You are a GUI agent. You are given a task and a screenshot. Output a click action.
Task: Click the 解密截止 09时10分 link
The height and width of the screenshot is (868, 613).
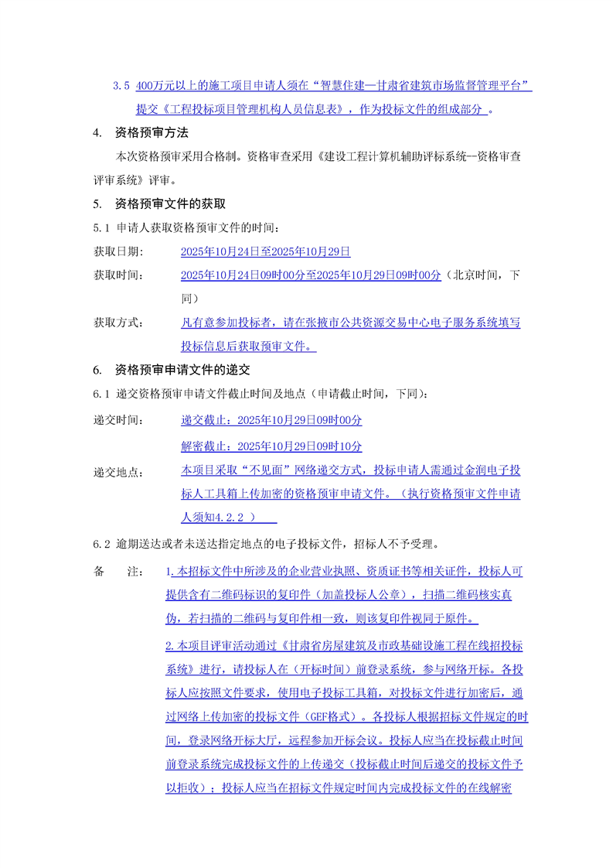coord(271,446)
